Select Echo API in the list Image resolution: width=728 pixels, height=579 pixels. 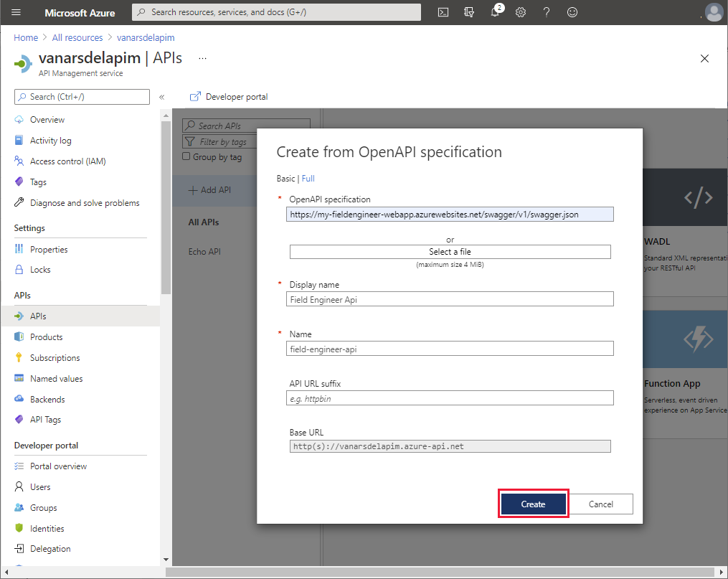click(x=204, y=251)
